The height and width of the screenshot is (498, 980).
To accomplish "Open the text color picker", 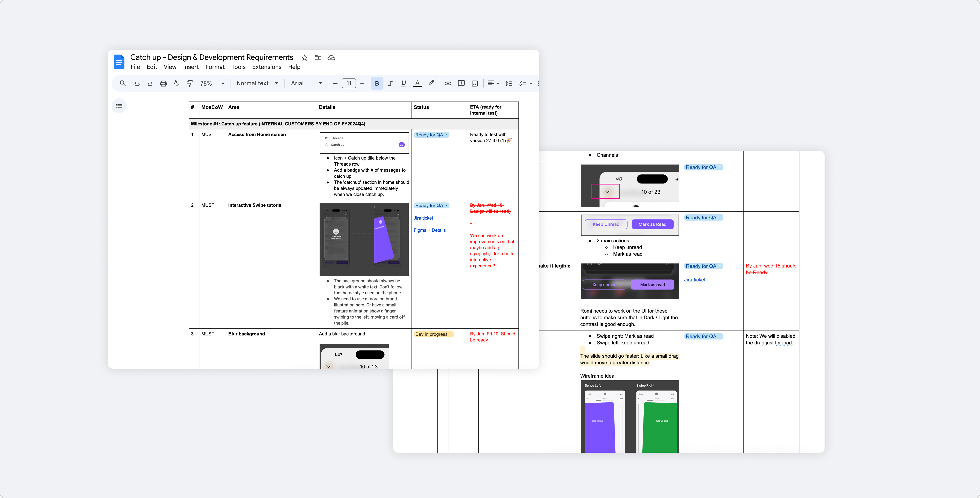I will (x=417, y=84).
